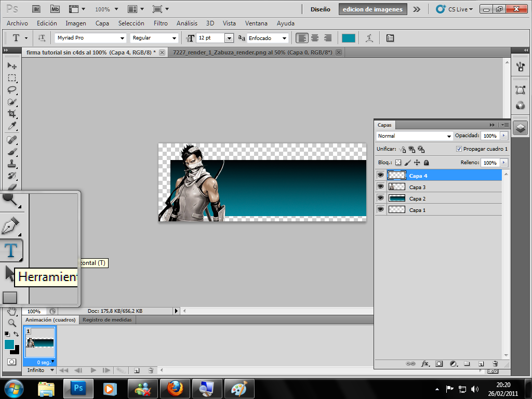This screenshot has height=399, width=532.
Task: Lock layer position in Bloq. row
Action: point(417,163)
